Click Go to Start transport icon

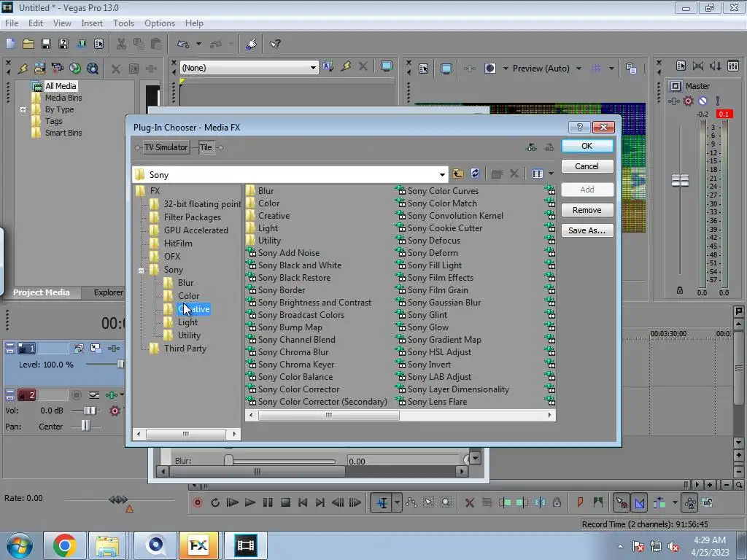coord(303,502)
